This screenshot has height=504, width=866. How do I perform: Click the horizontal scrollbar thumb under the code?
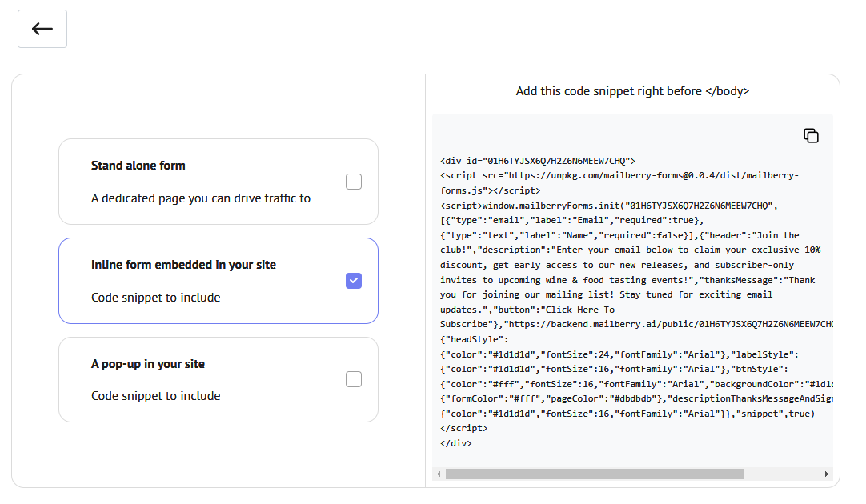click(595, 474)
